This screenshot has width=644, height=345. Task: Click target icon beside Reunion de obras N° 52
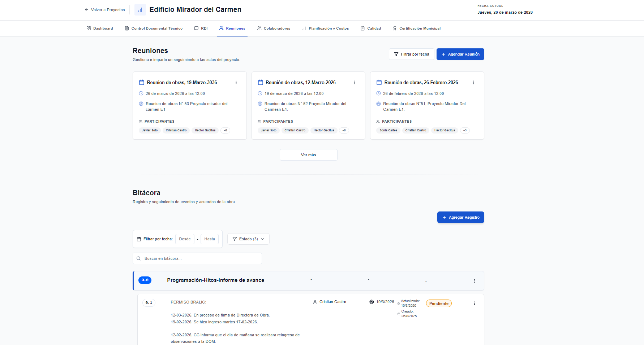point(260,104)
